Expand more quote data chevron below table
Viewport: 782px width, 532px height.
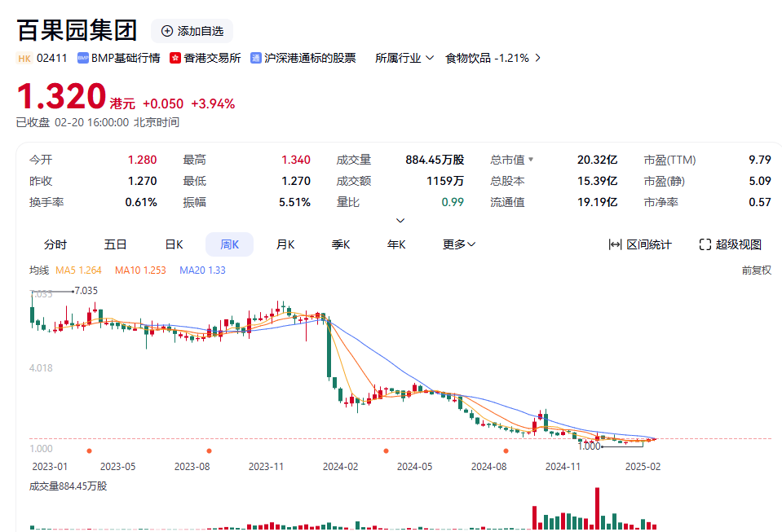pyautogui.click(x=400, y=220)
